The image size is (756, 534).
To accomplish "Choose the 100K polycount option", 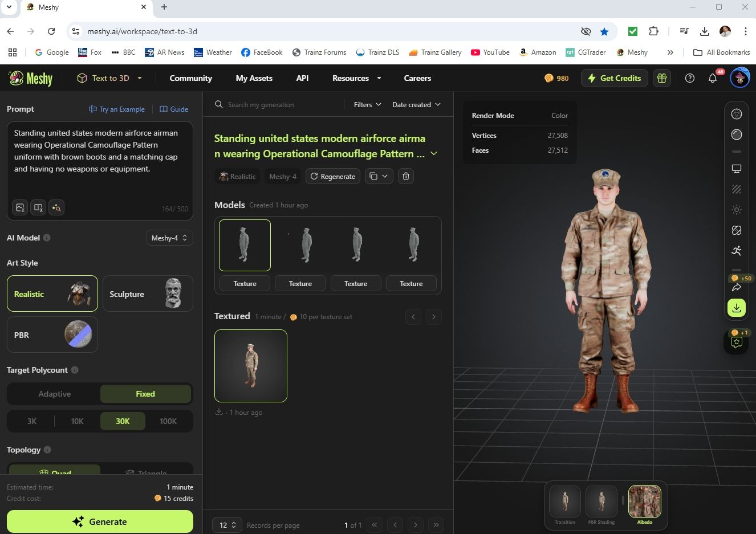I will click(168, 421).
